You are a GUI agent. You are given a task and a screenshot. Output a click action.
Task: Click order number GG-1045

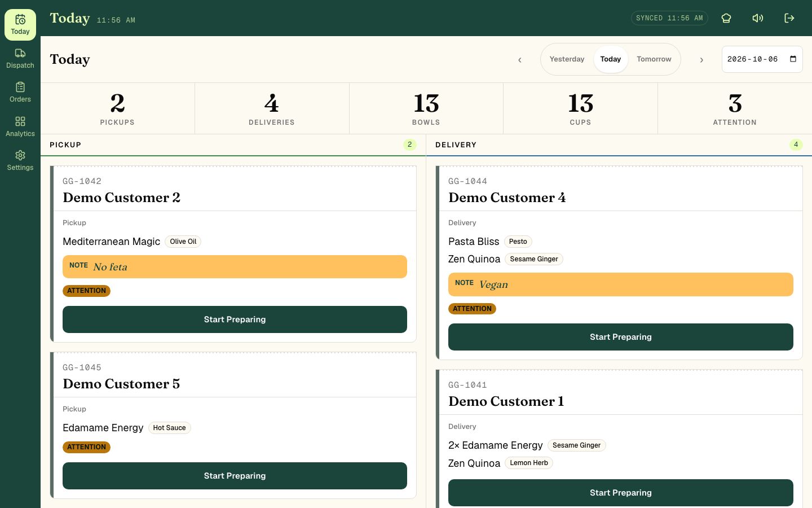[x=82, y=367]
